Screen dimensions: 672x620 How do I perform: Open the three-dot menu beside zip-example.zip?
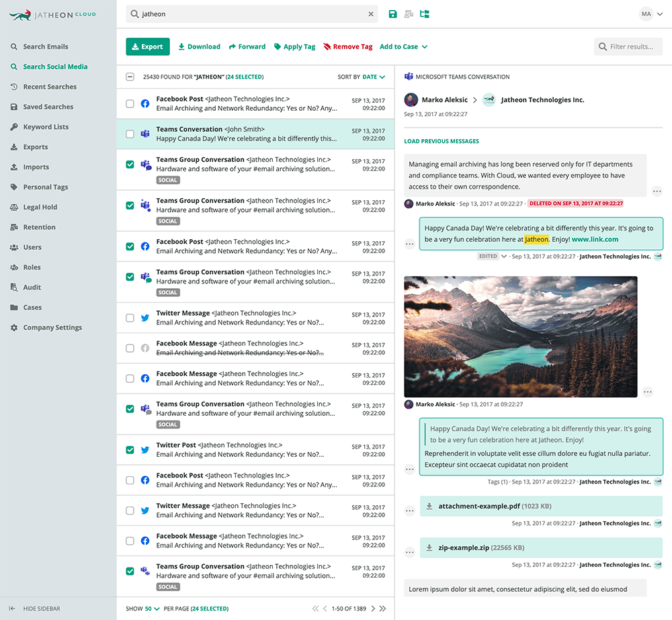[410, 552]
